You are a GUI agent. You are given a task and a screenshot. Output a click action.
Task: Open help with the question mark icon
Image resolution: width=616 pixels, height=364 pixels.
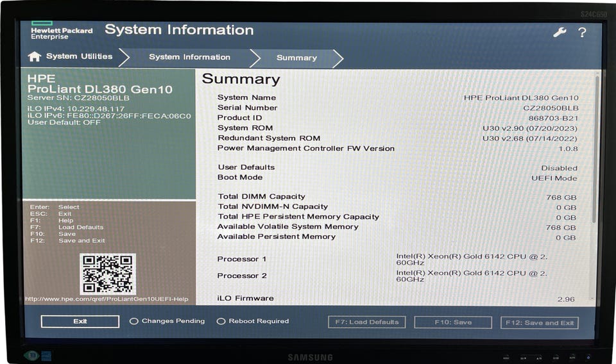[x=582, y=32]
